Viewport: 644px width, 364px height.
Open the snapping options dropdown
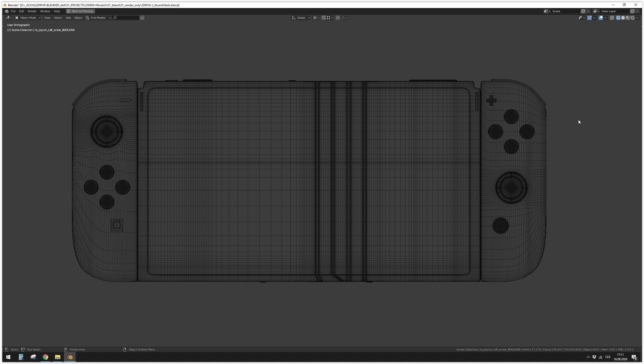[330, 18]
